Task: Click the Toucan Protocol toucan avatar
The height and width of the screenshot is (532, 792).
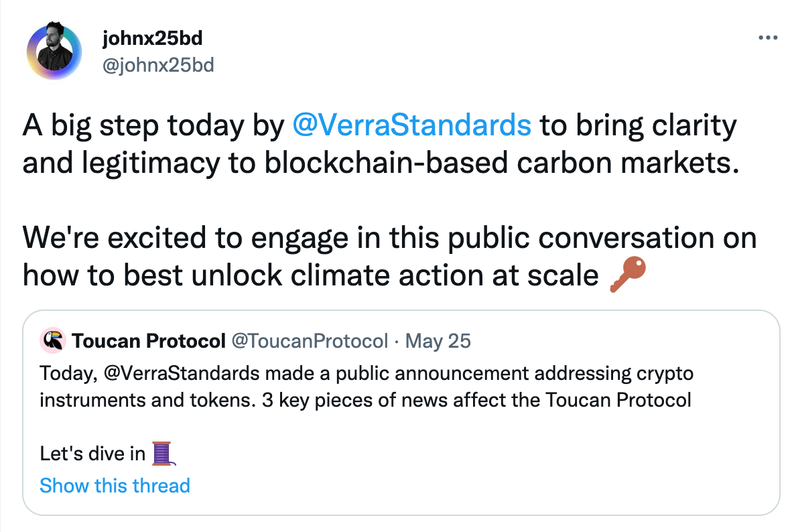Action: pyautogui.click(x=53, y=341)
